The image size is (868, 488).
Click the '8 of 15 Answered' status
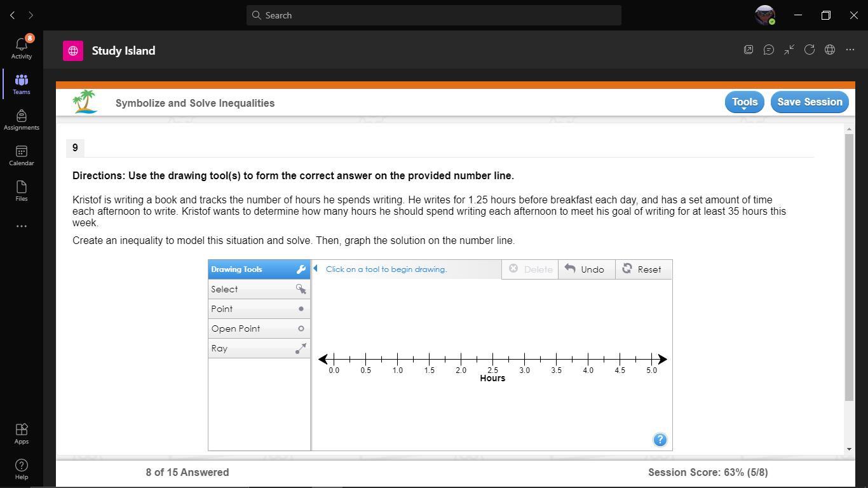point(187,472)
